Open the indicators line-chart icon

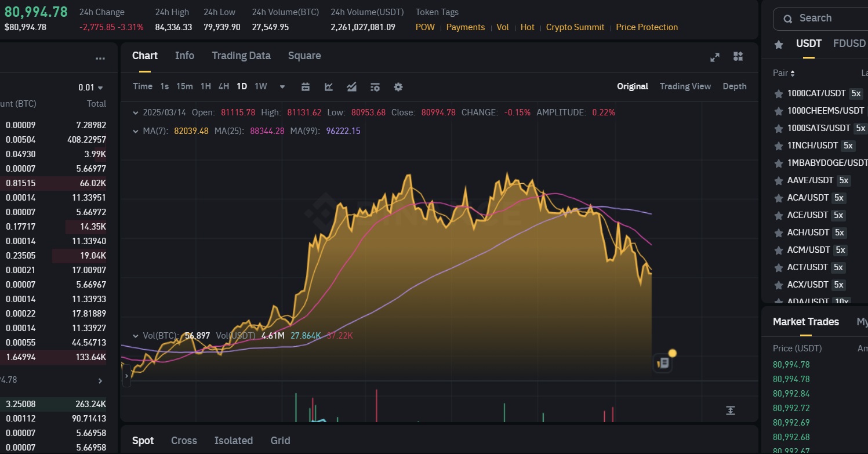329,86
